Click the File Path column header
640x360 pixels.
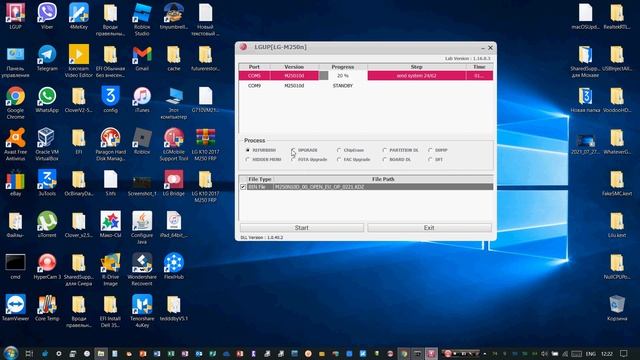click(x=383, y=179)
